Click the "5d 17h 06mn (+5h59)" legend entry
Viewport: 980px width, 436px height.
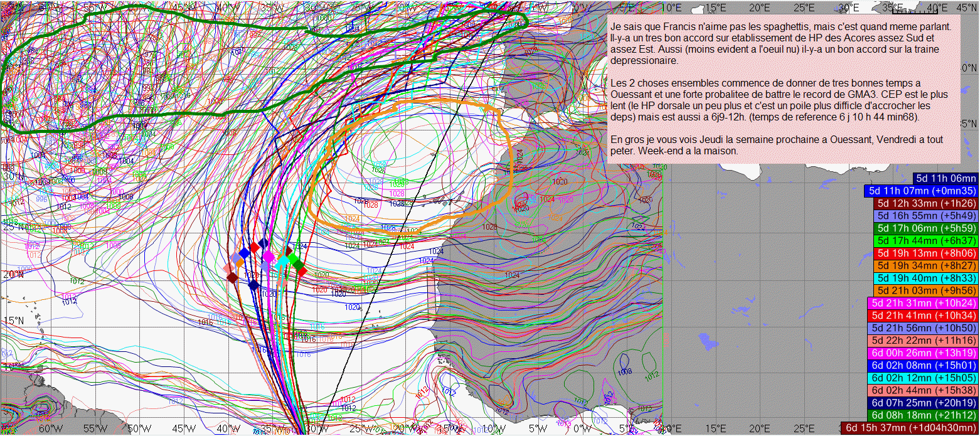point(926,228)
